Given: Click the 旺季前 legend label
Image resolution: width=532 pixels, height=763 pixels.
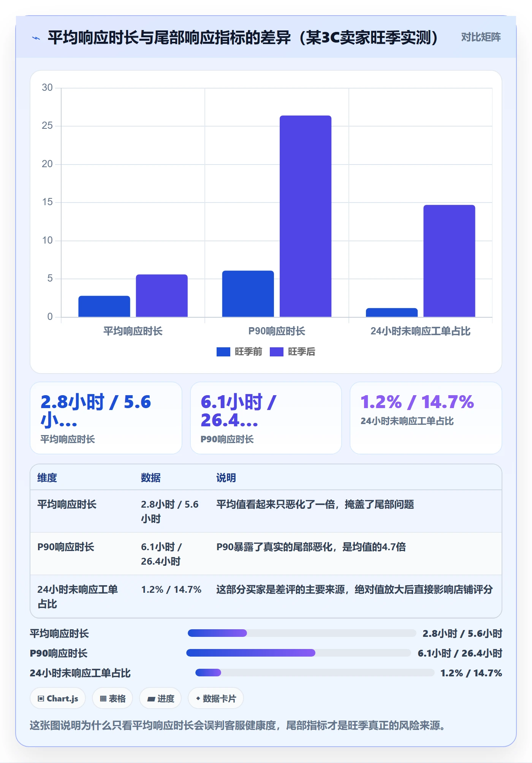Looking at the screenshot, I should [248, 352].
